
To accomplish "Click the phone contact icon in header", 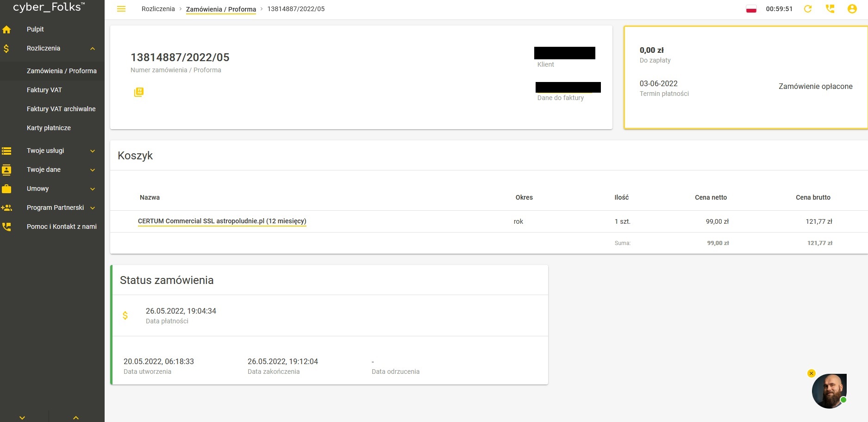I will 830,9.
